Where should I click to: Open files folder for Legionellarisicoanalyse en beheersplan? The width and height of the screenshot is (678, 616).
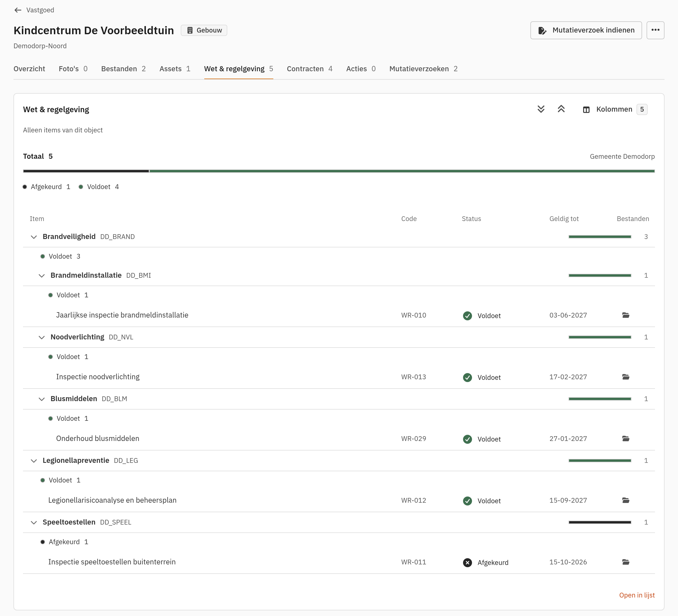626,500
